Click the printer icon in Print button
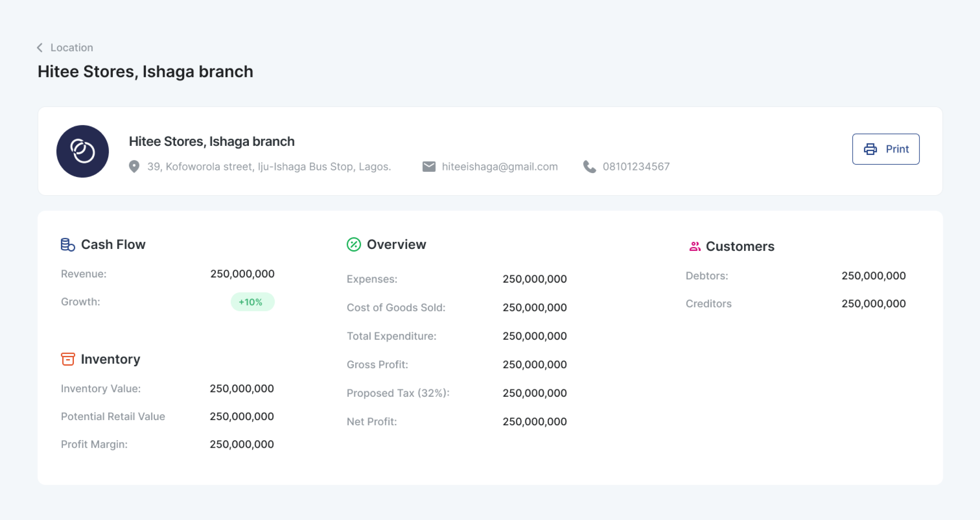980x520 pixels. point(870,149)
